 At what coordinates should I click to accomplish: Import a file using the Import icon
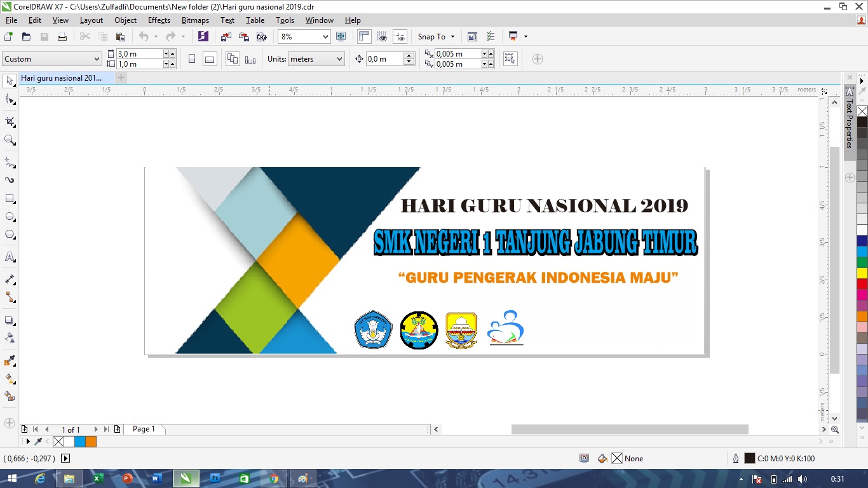[x=226, y=37]
